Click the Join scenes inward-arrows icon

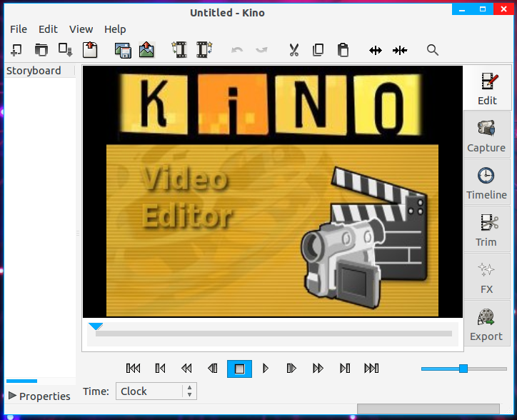[x=400, y=51]
